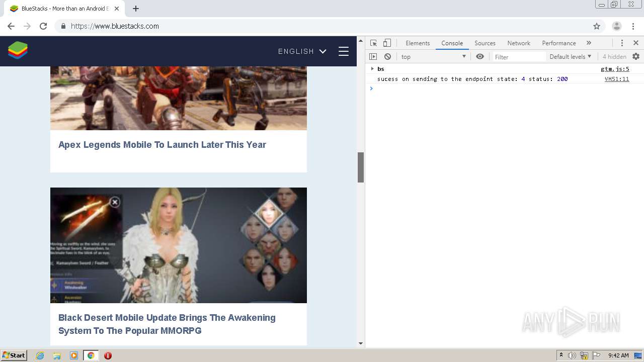Open the media player taskbar icon
This screenshot has width=644, height=362.
tap(74, 355)
